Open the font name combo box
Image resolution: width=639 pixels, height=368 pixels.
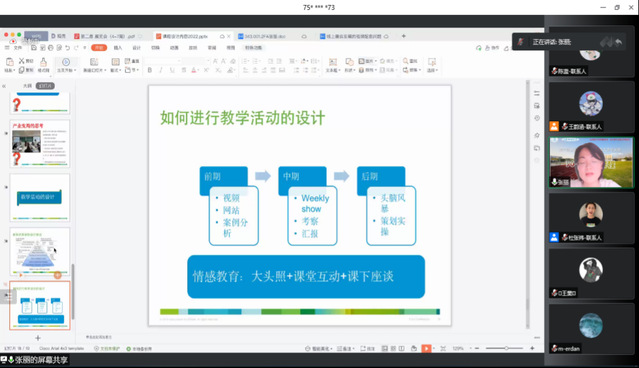[x=163, y=61]
